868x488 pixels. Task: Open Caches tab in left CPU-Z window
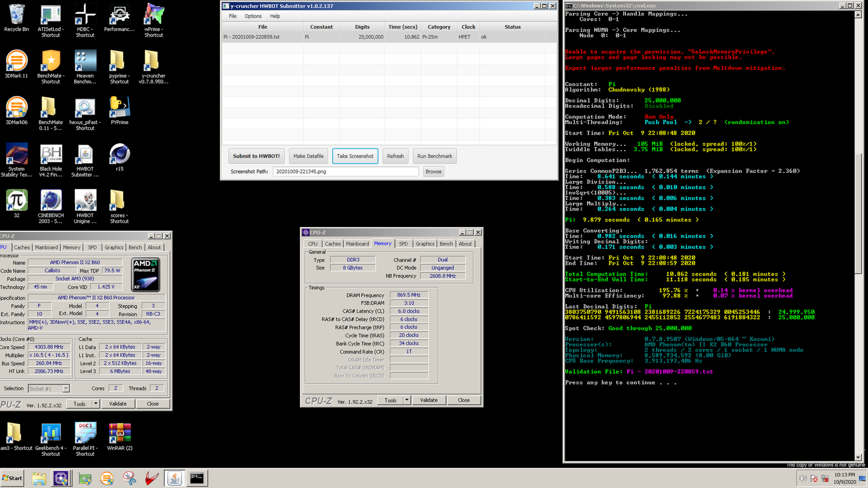pos(22,248)
